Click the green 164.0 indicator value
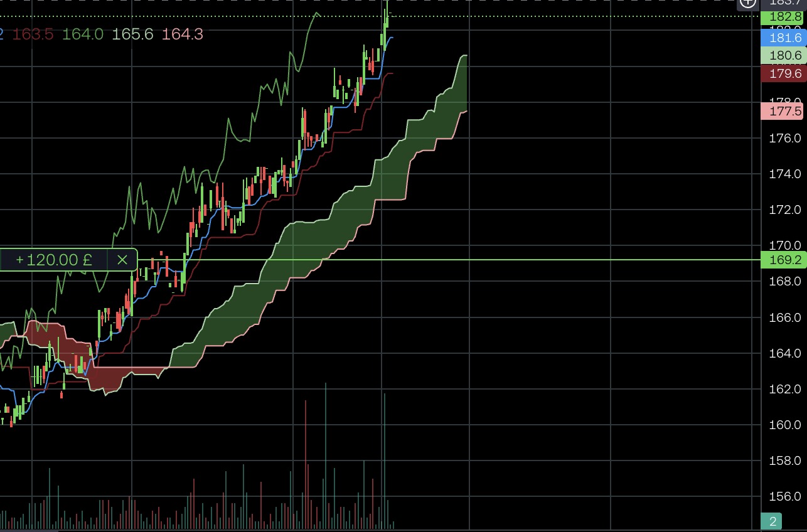 click(83, 35)
